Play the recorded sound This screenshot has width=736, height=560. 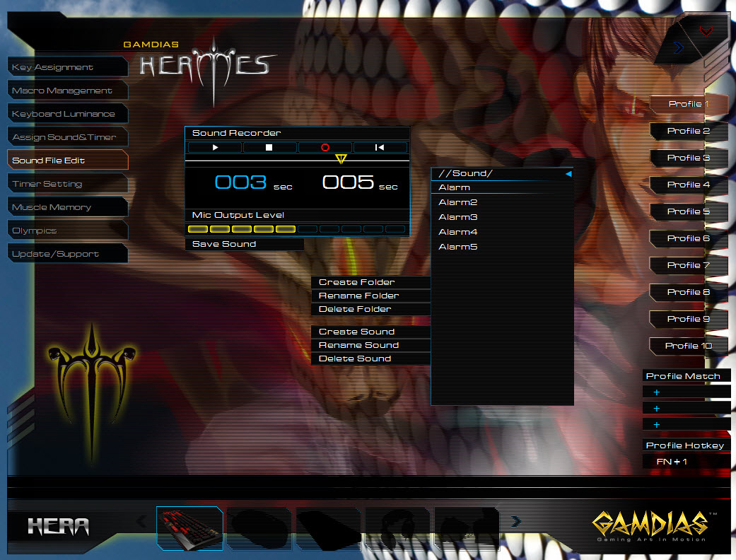(x=215, y=147)
